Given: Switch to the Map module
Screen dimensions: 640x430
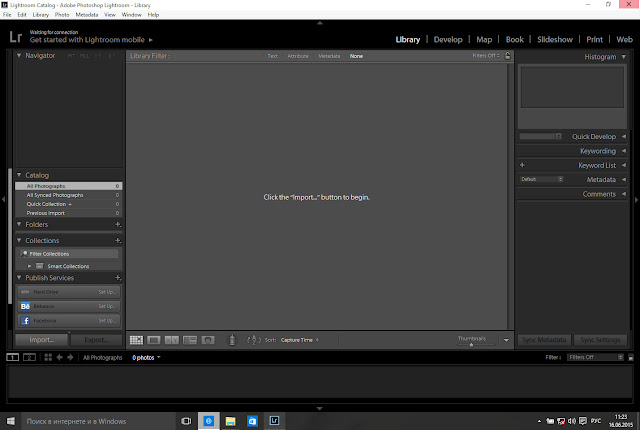Looking at the screenshot, I should point(484,40).
